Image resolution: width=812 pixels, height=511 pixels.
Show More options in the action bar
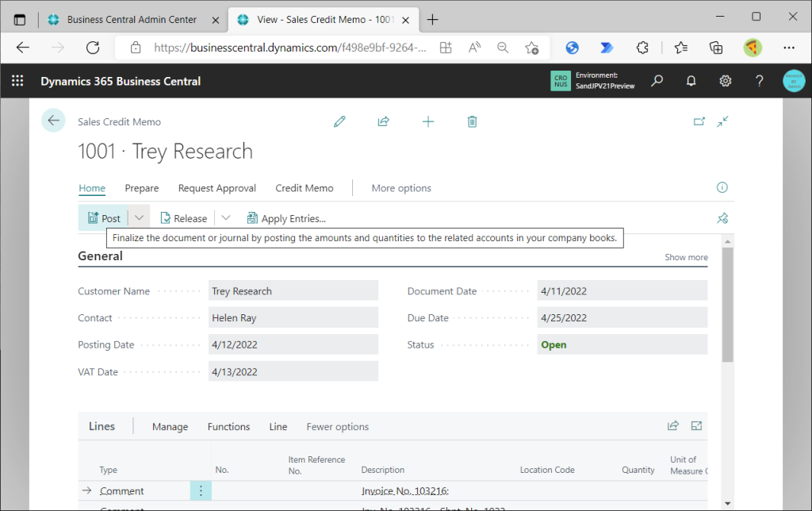point(401,188)
